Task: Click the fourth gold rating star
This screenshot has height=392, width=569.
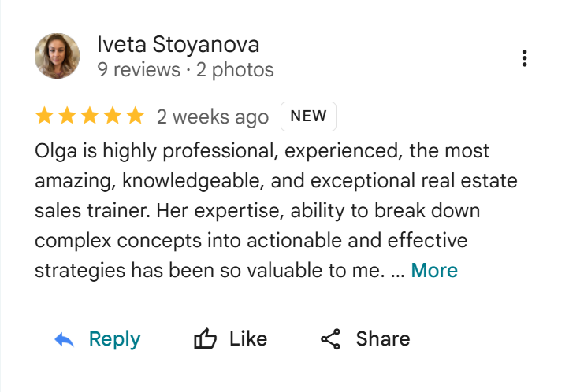Action: (x=113, y=116)
